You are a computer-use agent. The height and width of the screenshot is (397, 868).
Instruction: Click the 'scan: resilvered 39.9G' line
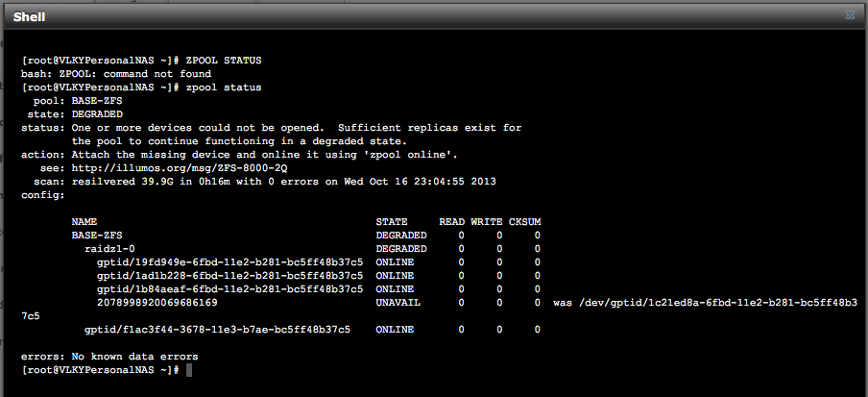[x=265, y=182]
